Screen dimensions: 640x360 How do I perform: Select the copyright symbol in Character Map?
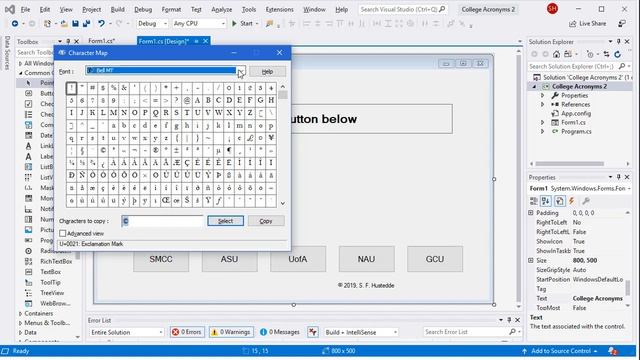coord(103,150)
